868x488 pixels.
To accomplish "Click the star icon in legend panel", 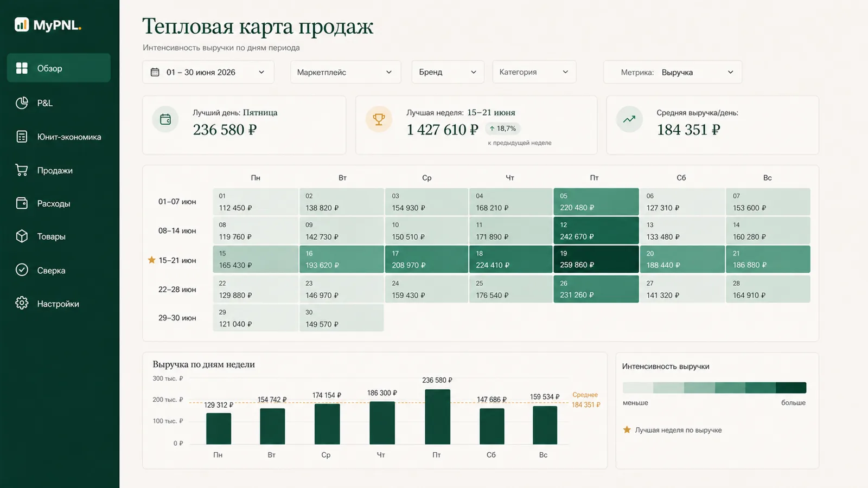I will point(627,429).
